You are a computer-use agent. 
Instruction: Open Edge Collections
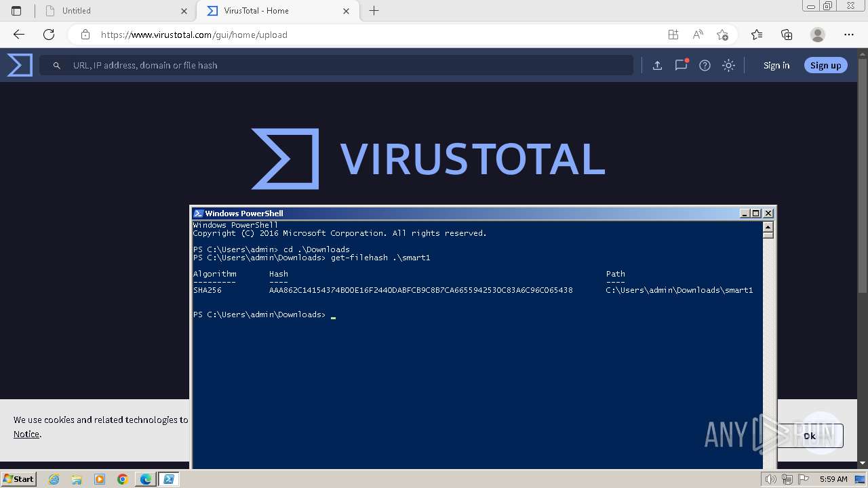(x=787, y=35)
